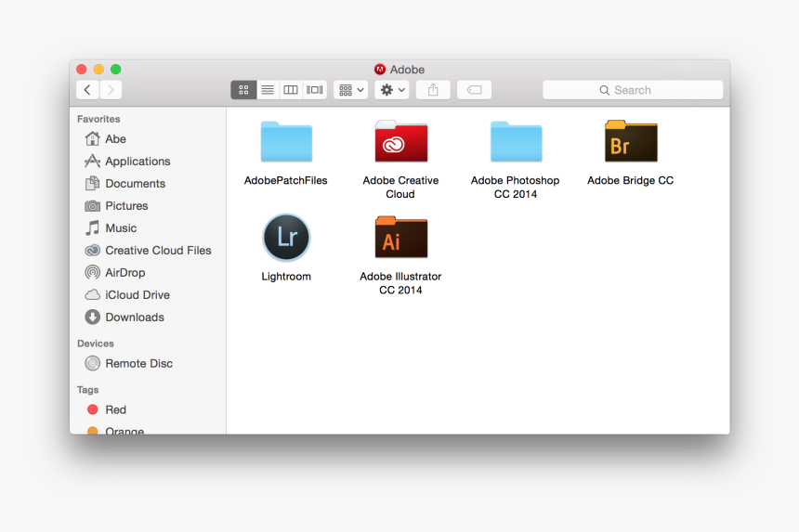
Task: Focus the Search field
Action: click(633, 90)
